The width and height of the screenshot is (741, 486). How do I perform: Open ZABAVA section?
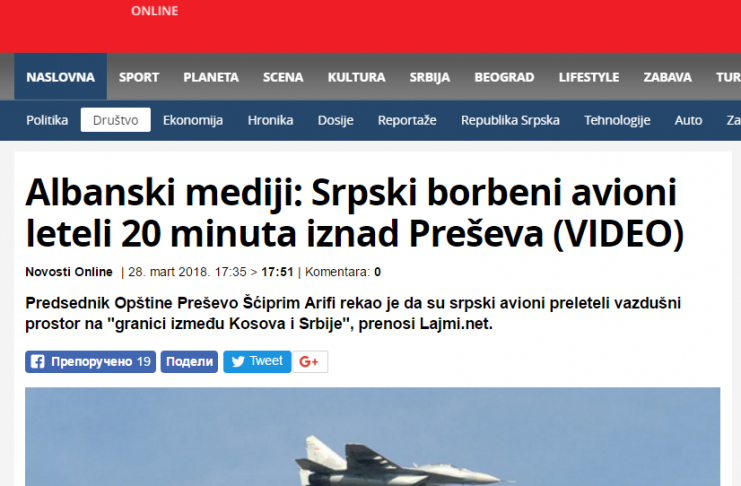tap(667, 77)
